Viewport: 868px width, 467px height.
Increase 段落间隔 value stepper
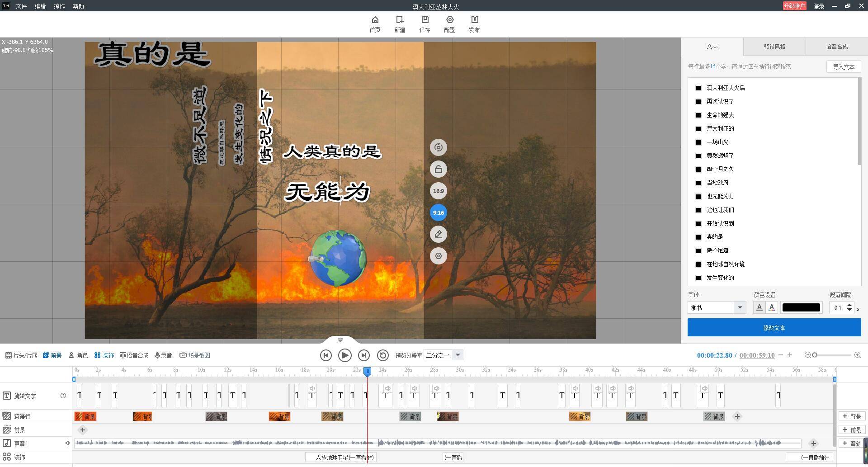tap(849, 305)
